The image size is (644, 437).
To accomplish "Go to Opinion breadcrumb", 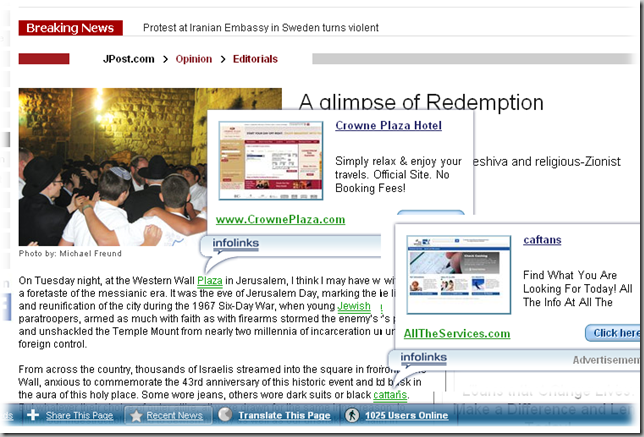I will [x=194, y=59].
